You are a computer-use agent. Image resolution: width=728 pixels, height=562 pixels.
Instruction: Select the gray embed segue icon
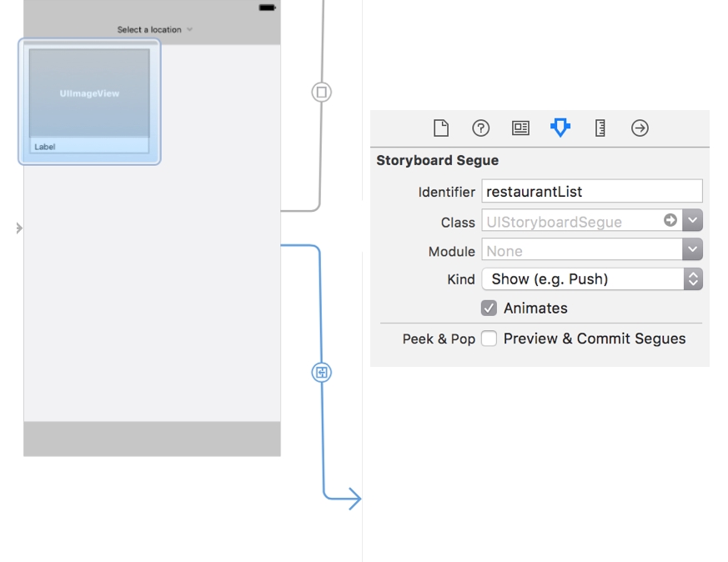(321, 92)
